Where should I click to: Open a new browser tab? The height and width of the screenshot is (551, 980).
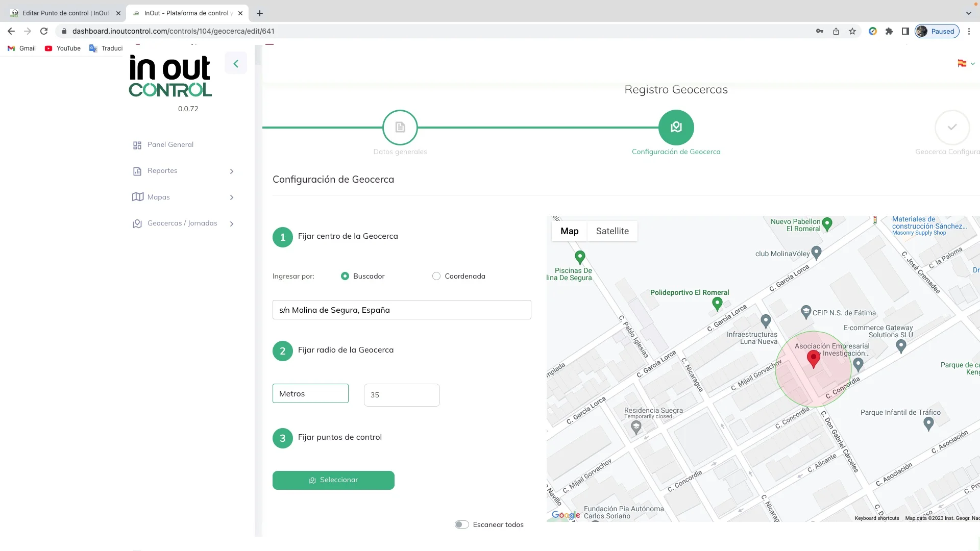click(260, 13)
